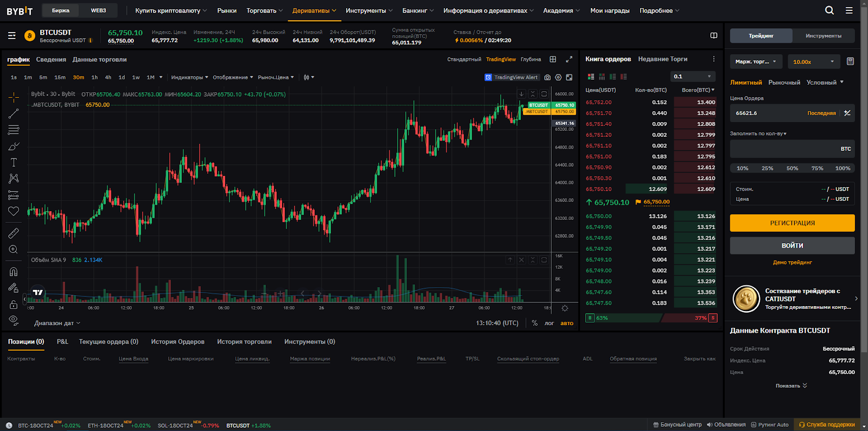Open order book three-dot options
This screenshot has height=431, width=868.
point(713,59)
